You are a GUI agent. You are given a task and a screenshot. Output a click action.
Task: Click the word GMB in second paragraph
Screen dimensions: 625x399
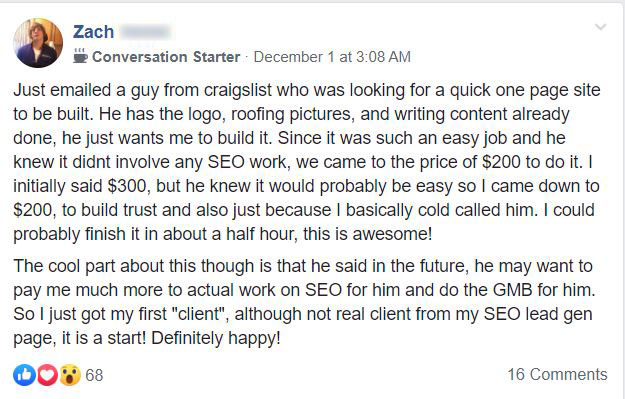click(x=513, y=290)
